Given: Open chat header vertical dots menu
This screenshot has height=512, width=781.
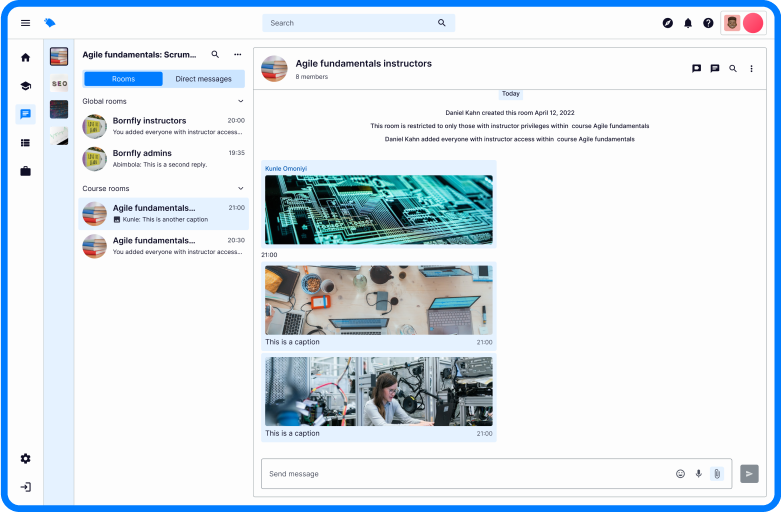Looking at the screenshot, I should click(x=751, y=69).
